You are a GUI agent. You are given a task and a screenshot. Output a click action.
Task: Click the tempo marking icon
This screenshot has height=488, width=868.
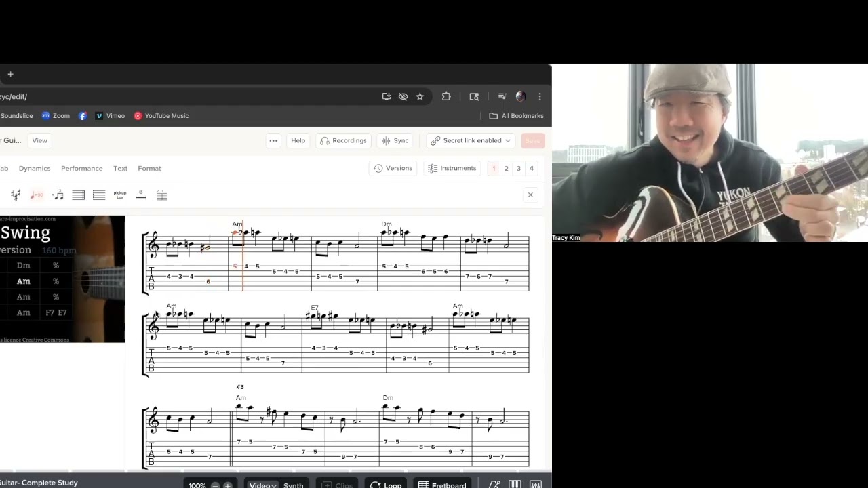37,195
